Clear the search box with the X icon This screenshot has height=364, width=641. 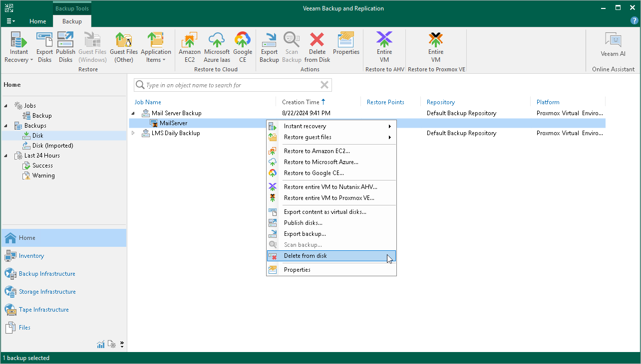point(324,85)
